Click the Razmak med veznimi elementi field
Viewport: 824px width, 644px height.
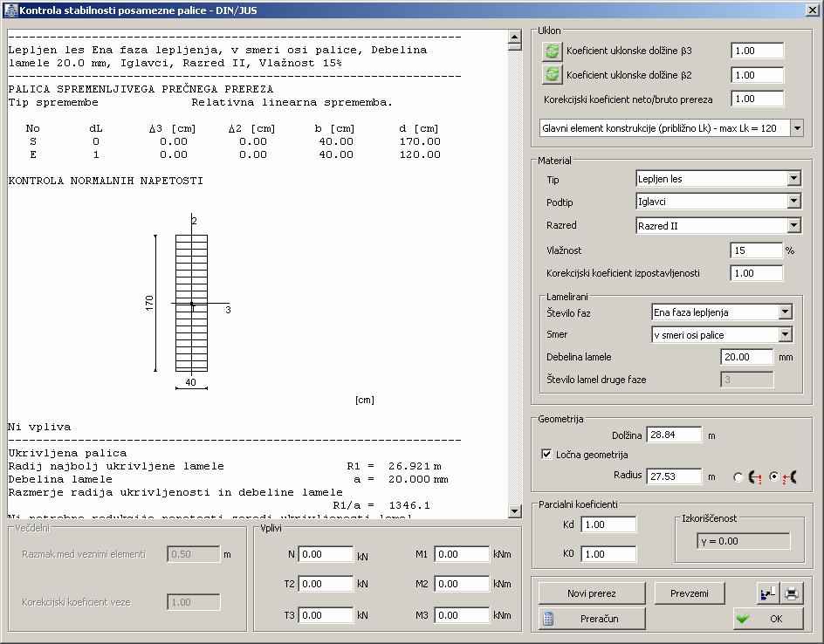(x=194, y=553)
